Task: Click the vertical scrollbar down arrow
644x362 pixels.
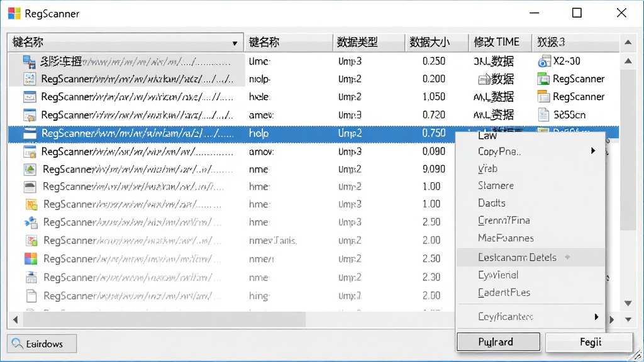Action: click(628, 304)
